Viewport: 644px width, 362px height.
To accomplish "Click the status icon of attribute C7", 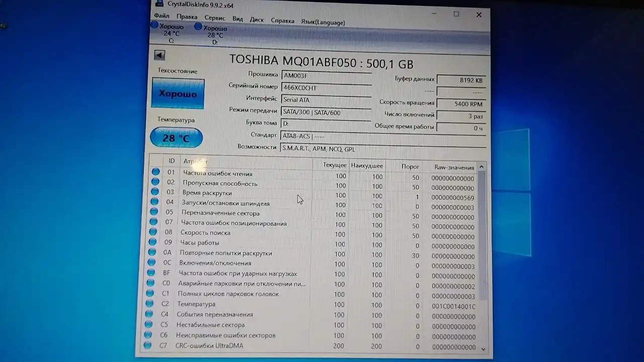I will click(x=147, y=345).
